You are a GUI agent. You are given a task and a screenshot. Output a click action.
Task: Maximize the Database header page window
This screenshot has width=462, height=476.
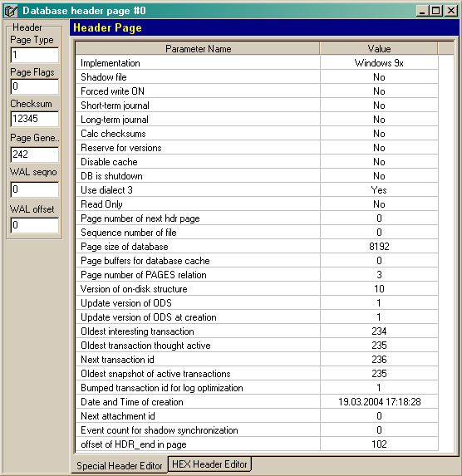tap(435, 11)
